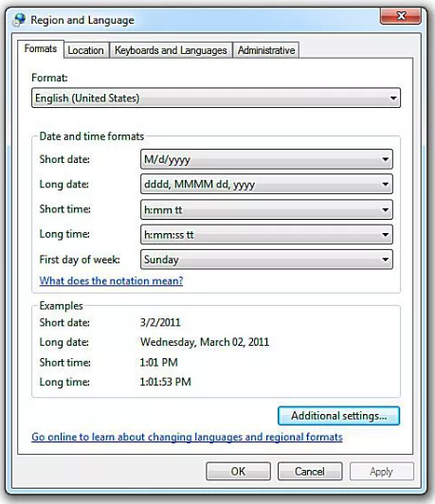Click the Apply button
The width and height of the screenshot is (435, 504).
tap(382, 471)
